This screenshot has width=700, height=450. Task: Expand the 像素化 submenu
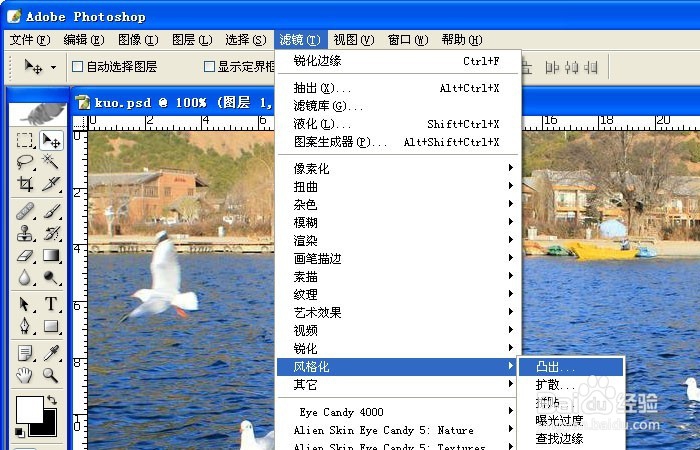tap(398, 168)
